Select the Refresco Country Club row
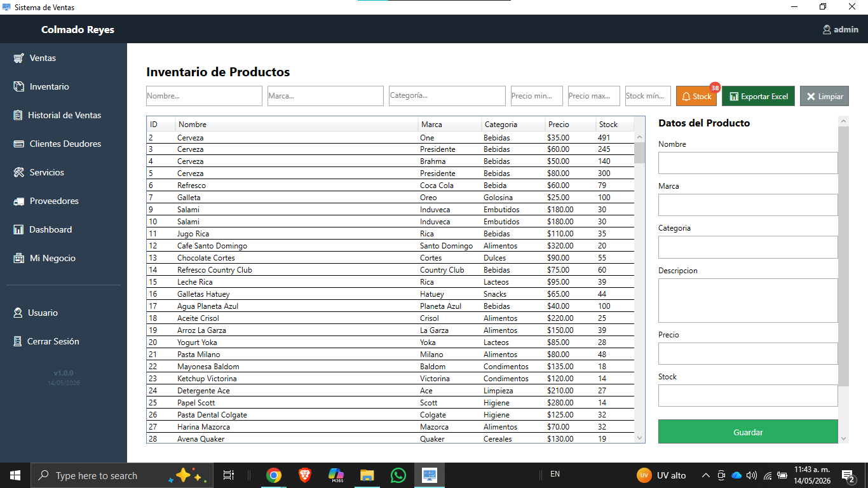Screen dimensions: 868x488 [x=390, y=270]
